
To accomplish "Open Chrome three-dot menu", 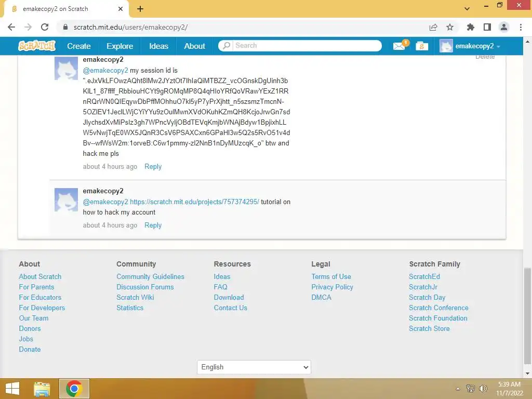I will point(521,27).
